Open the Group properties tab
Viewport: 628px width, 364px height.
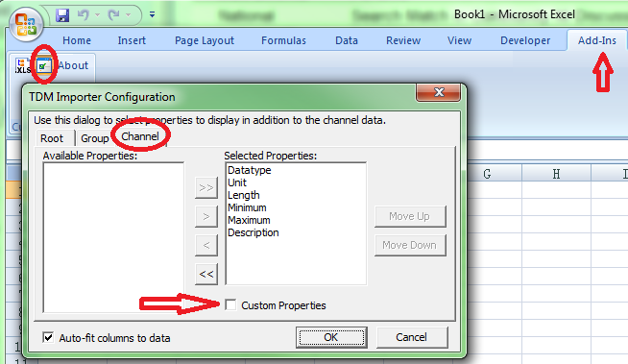click(94, 138)
